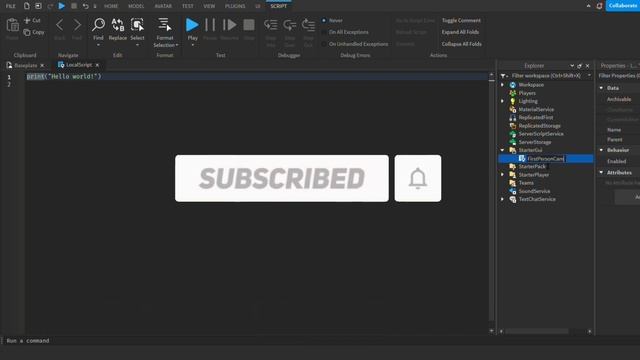640x360 pixels.
Task: Select StarterPack in Explorer
Action: point(532,167)
